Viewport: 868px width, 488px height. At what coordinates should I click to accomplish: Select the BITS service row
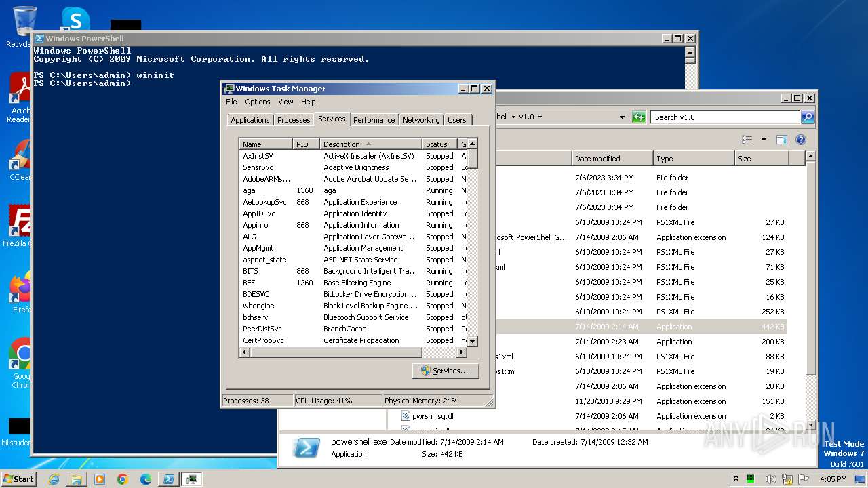[354, 271]
